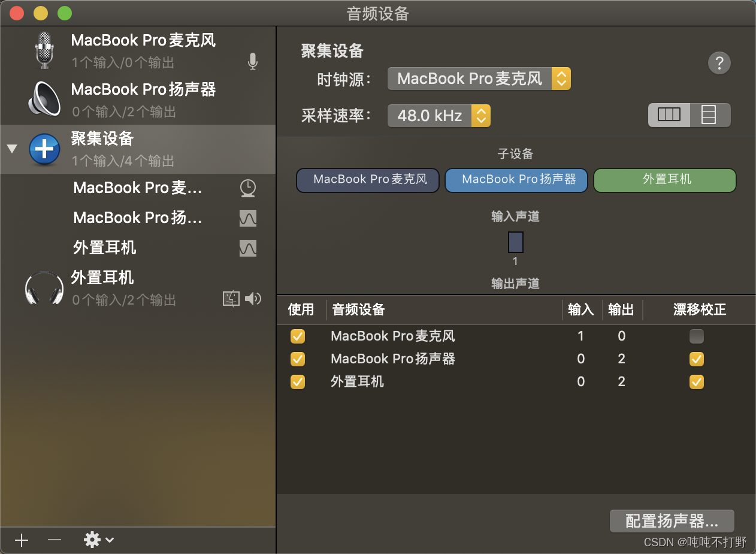Collapse the 聚集设备 disclosure triangle
The height and width of the screenshot is (554, 756).
[12, 149]
